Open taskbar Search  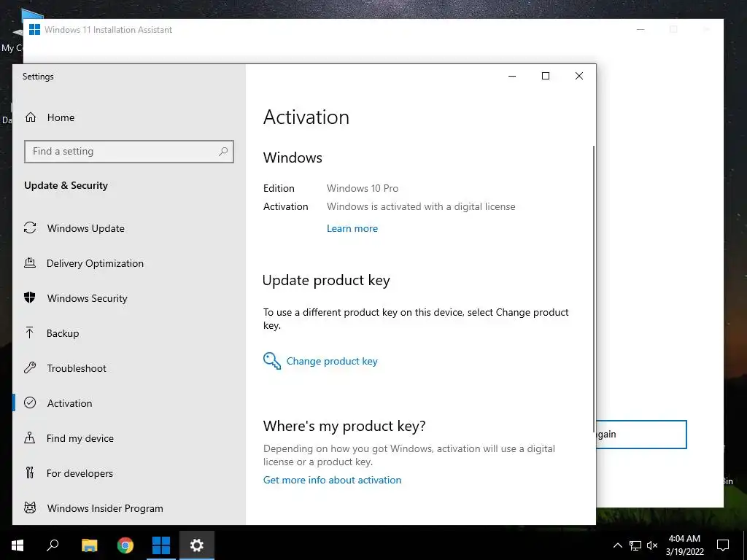coord(53,545)
